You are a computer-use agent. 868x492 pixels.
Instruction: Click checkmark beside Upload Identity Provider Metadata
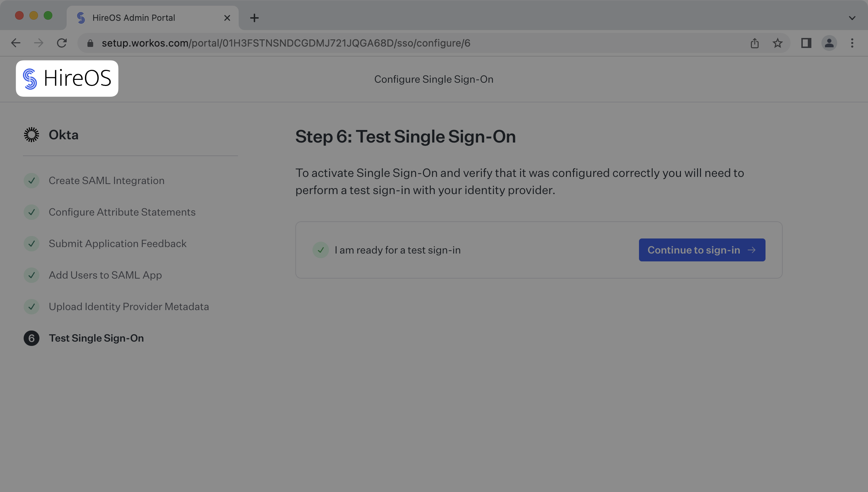32,307
